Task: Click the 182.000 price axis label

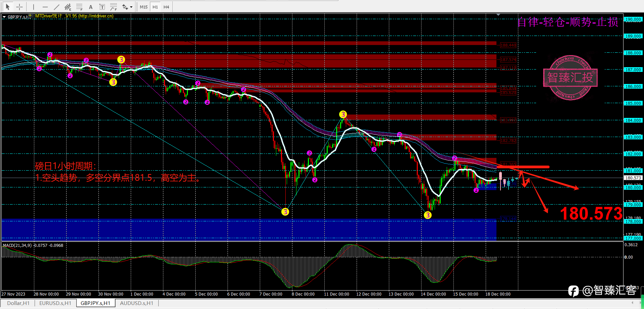Action: [633, 154]
